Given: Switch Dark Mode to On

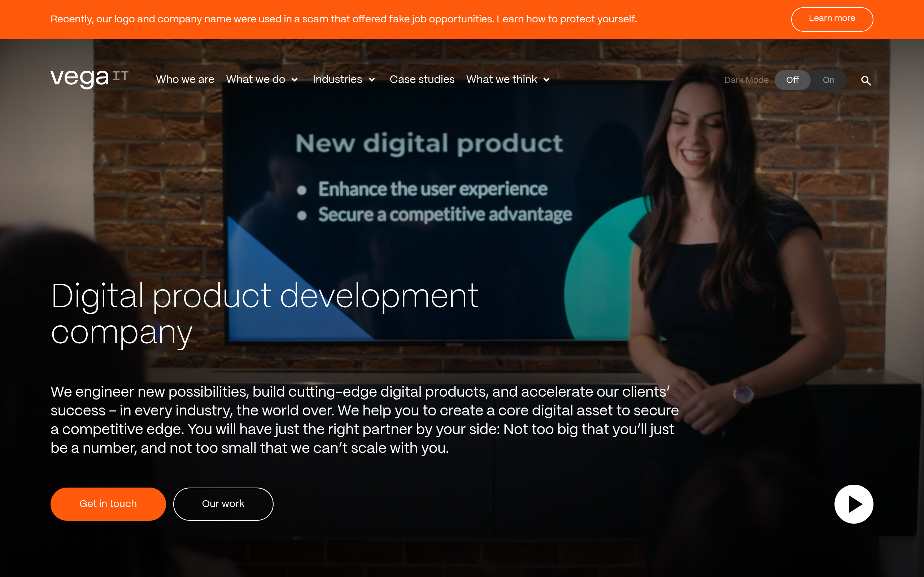Looking at the screenshot, I should (828, 80).
